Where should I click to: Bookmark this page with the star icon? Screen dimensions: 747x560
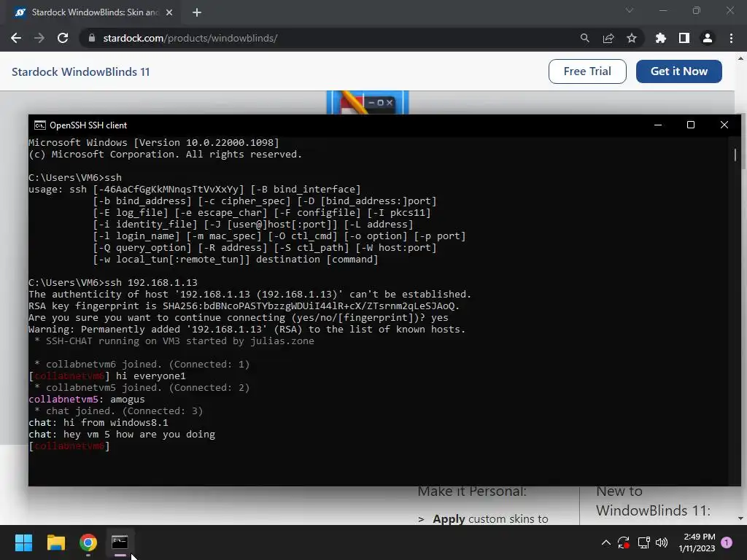(x=632, y=38)
